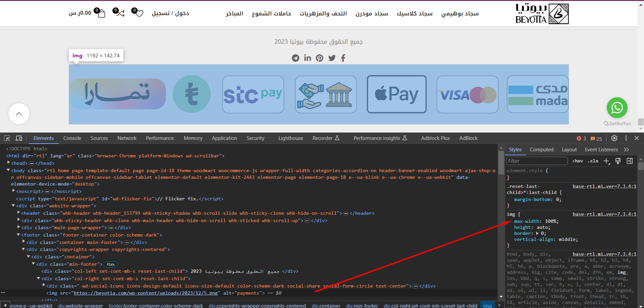Click the WhatsApp chat button
The width and height of the screenshot is (644, 308).
[x=617, y=108]
